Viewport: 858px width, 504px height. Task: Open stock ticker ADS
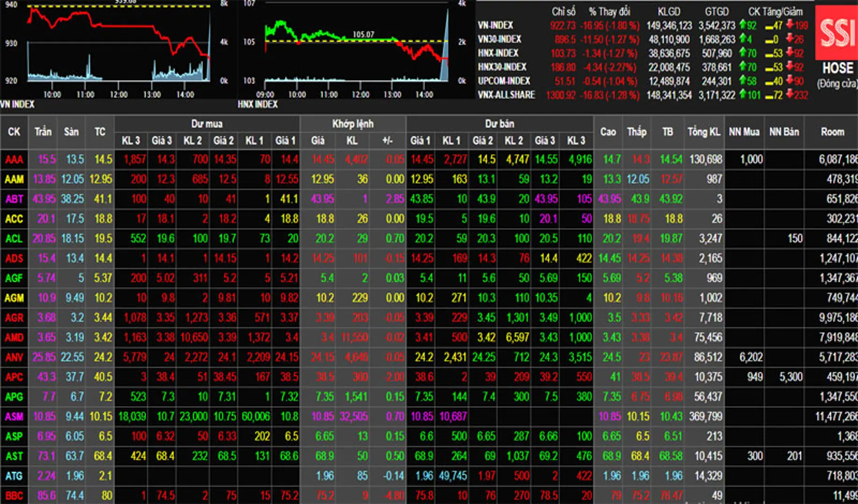coord(14,259)
